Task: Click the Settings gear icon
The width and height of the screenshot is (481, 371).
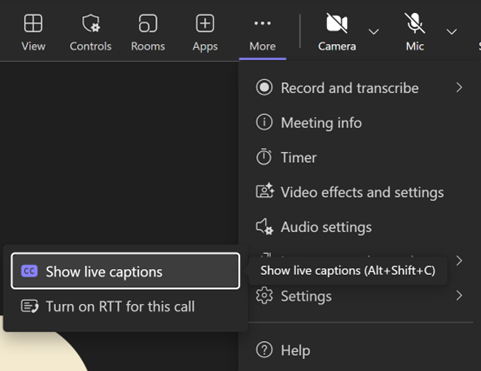Action: (x=264, y=295)
